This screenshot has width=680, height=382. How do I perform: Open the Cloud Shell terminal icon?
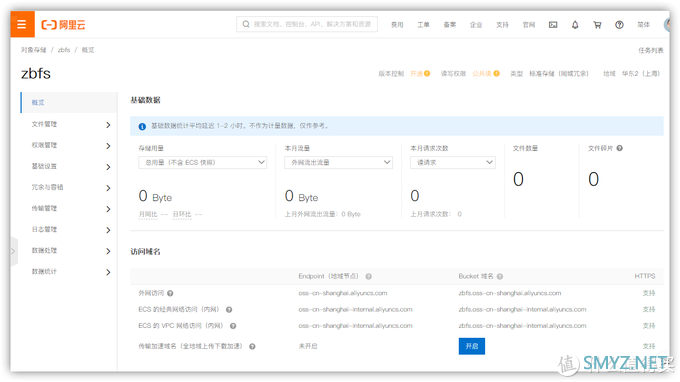pyautogui.click(x=553, y=25)
